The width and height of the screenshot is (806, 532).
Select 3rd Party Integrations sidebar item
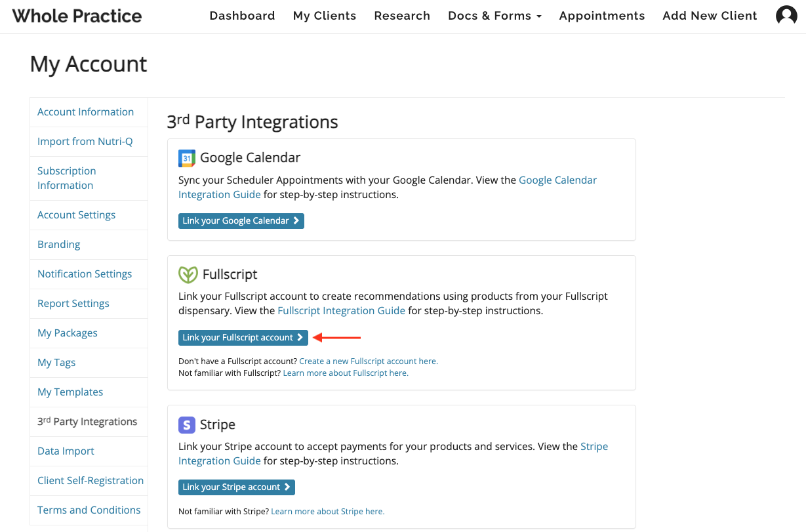(89, 422)
